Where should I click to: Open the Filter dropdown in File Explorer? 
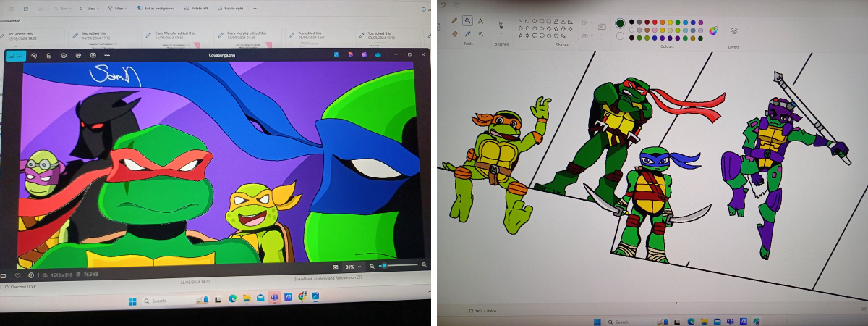(117, 8)
